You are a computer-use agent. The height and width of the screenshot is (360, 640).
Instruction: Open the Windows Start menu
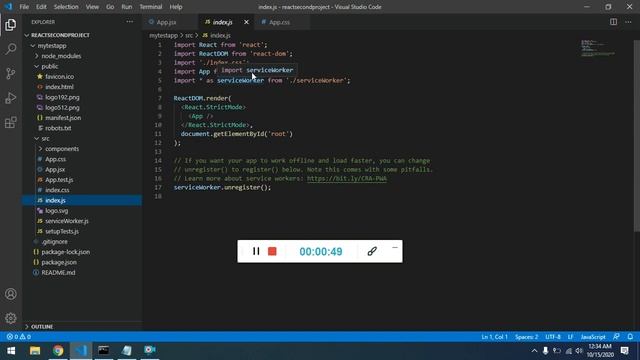pos(11,351)
